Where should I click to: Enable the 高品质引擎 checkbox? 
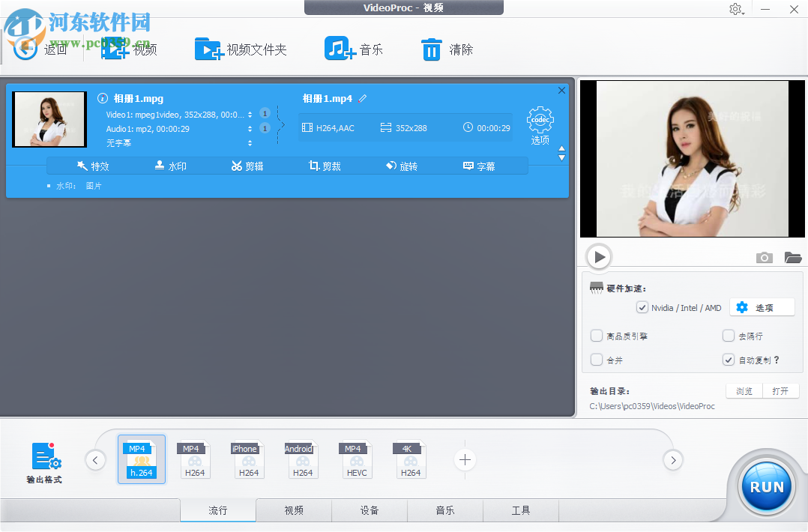tap(596, 336)
